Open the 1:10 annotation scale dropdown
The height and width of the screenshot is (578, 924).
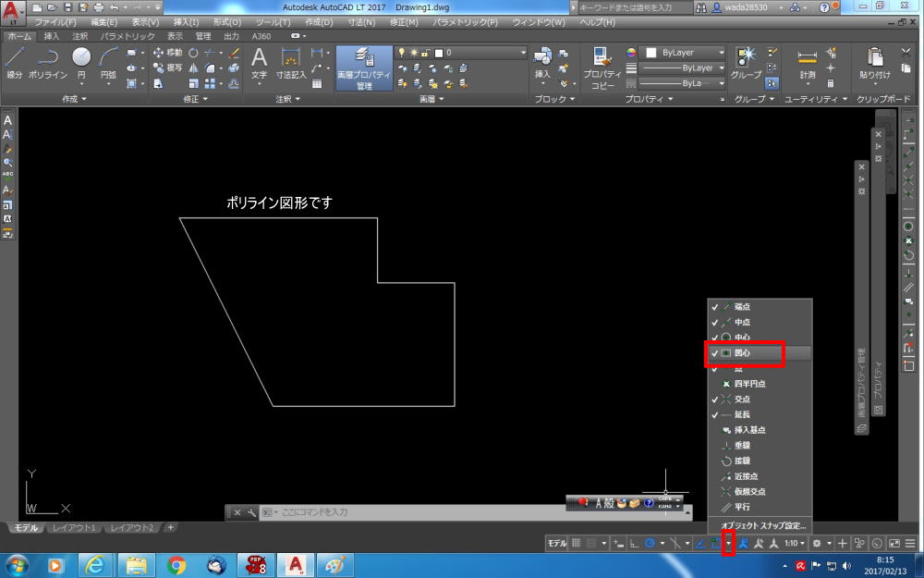click(x=795, y=543)
